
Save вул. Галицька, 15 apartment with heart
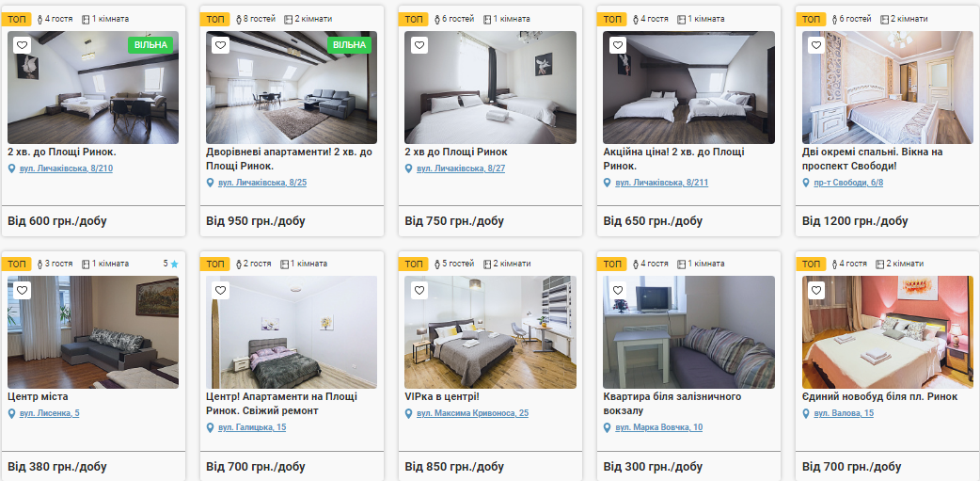click(x=221, y=290)
